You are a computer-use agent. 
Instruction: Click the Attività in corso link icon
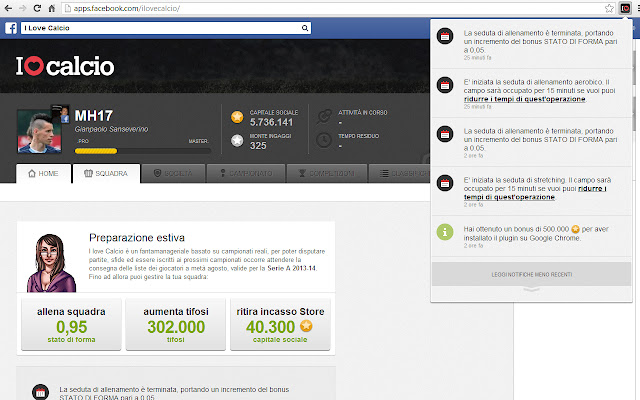click(324, 117)
